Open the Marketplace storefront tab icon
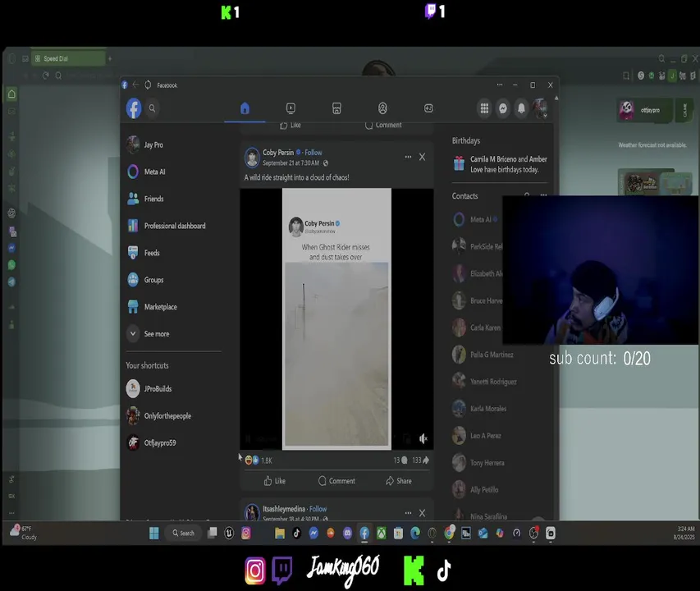Image resolution: width=700 pixels, height=591 pixels. coord(336,108)
